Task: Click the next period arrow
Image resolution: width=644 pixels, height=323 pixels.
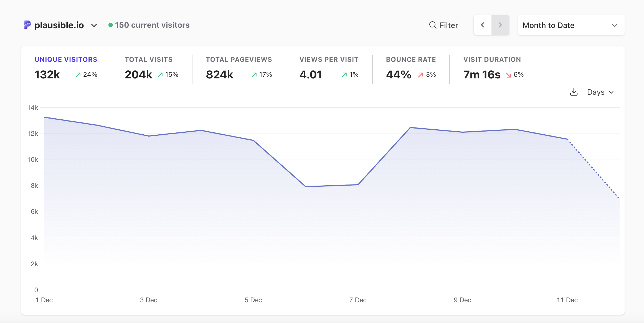Action: click(500, 25)
